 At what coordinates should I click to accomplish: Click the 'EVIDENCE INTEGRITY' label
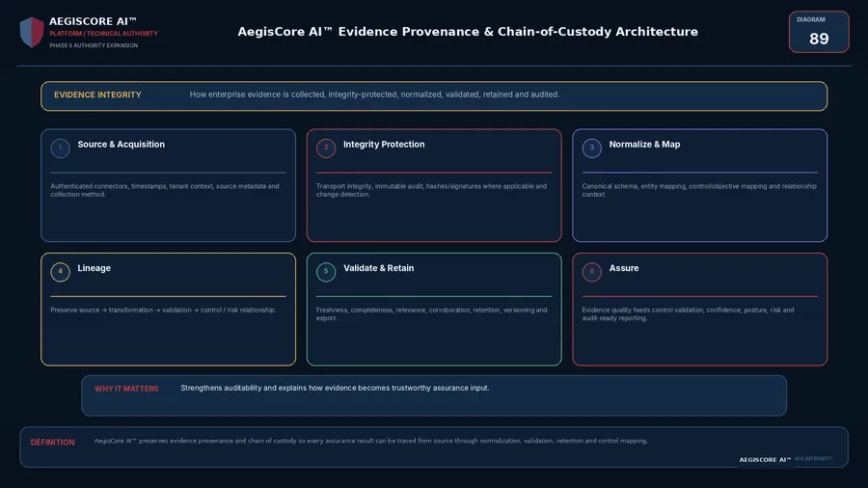pyautogui.click(x=97, y=95)
